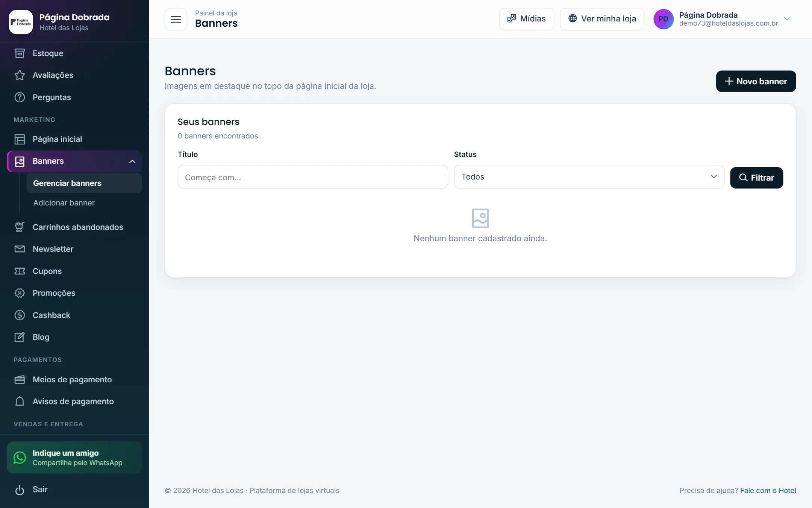
Task: Click the Meios de pagamento card icon
Action: [x=20, y=380]
